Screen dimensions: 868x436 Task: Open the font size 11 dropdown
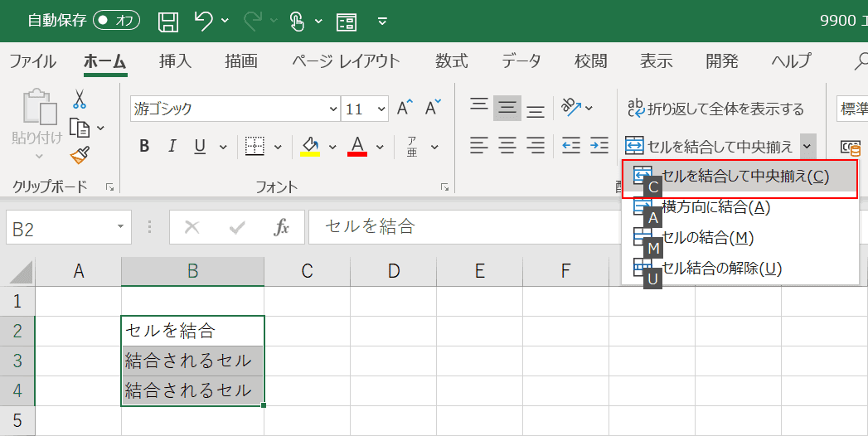[381, 109]
